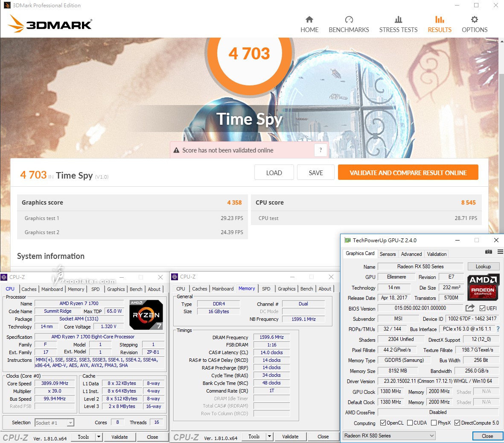Open the RESULTS chart icon
The height and width of the screenshot is (443, 504).
click(x=440, y=20)
